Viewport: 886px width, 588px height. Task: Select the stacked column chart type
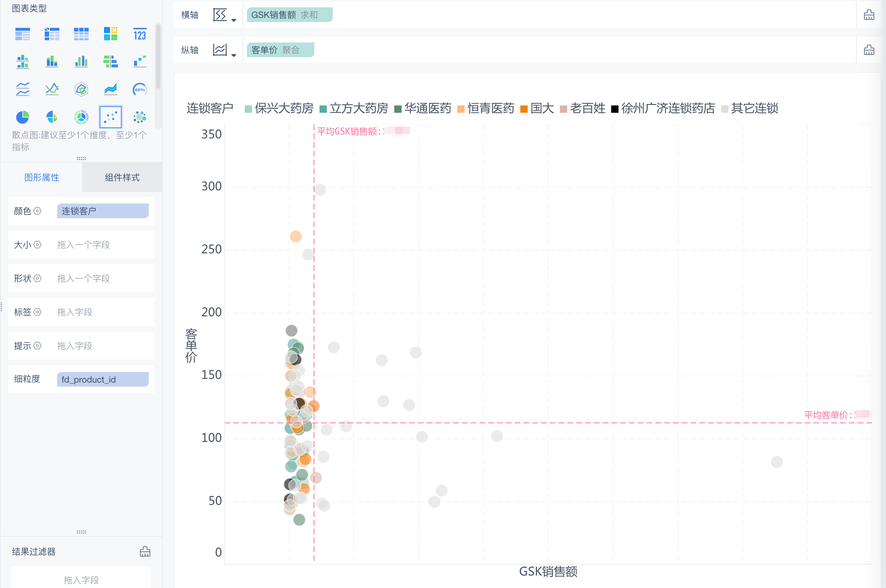pyautogui.click(x=52, y=62)
